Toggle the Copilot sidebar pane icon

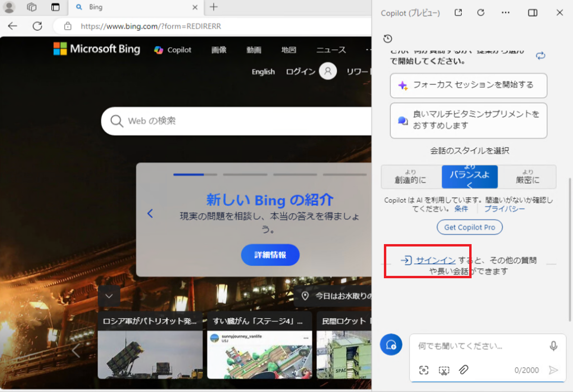(x=533, y=13)
